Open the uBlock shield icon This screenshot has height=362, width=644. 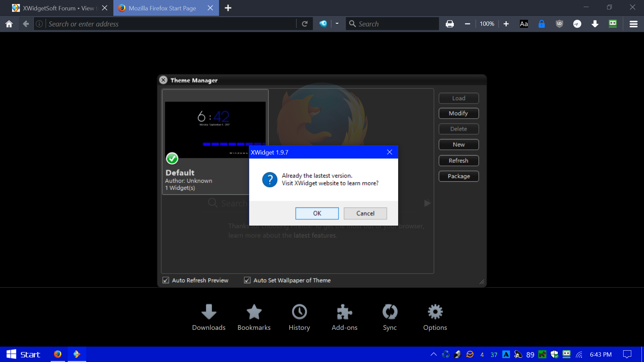[559, 24]
